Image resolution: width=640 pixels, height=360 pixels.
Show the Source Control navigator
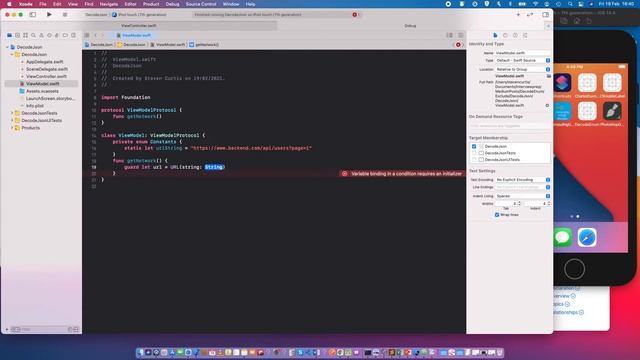[x=18, y=36]
